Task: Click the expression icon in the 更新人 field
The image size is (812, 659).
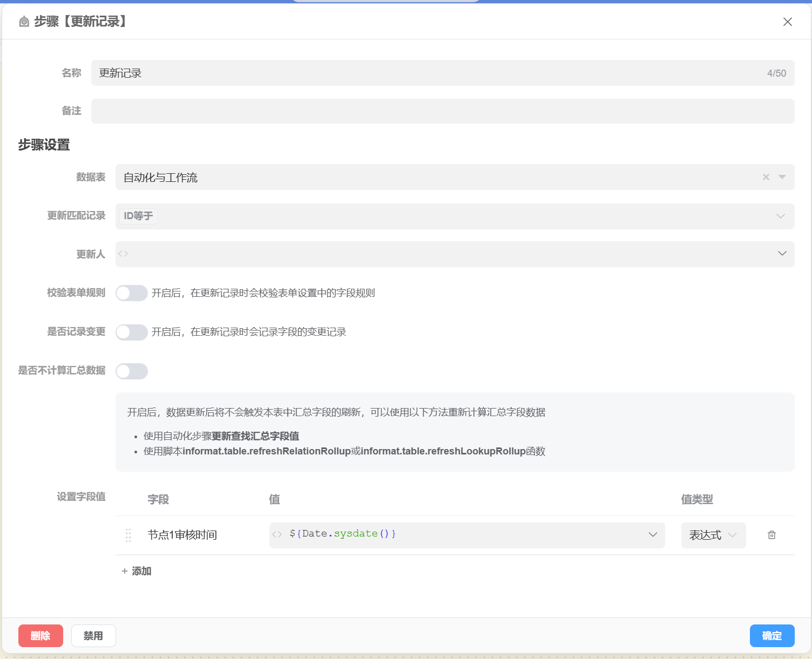Action: [124, 254]
